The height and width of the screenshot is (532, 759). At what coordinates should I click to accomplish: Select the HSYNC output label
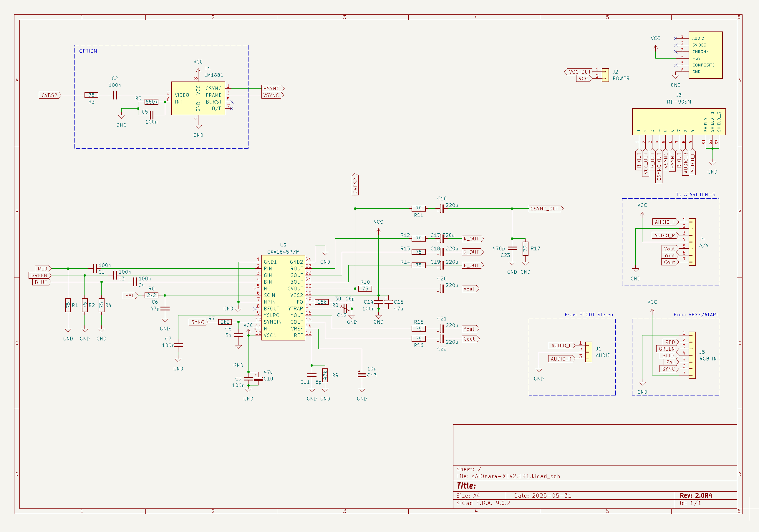(272, 89)
